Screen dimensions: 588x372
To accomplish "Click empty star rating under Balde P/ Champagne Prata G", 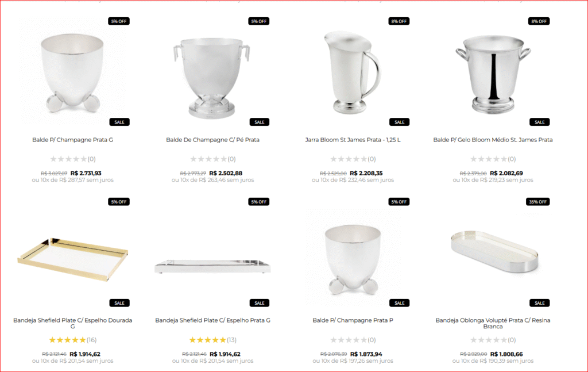I will coord(69,159).
